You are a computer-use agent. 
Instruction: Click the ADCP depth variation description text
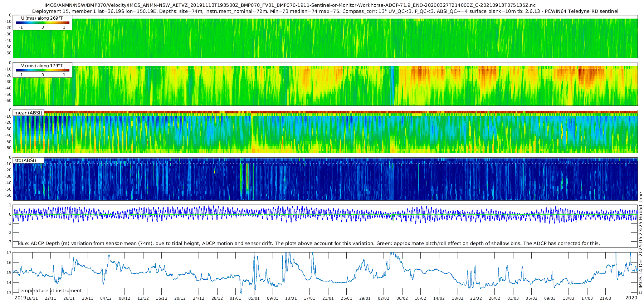pos(308,243)
